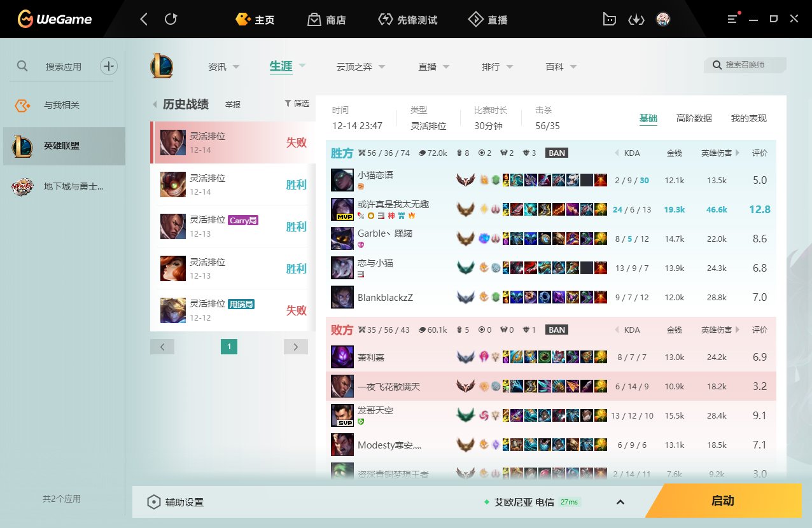Select the 12-13 胜利 match without tag
812x528 pixels.
point(233,268)
